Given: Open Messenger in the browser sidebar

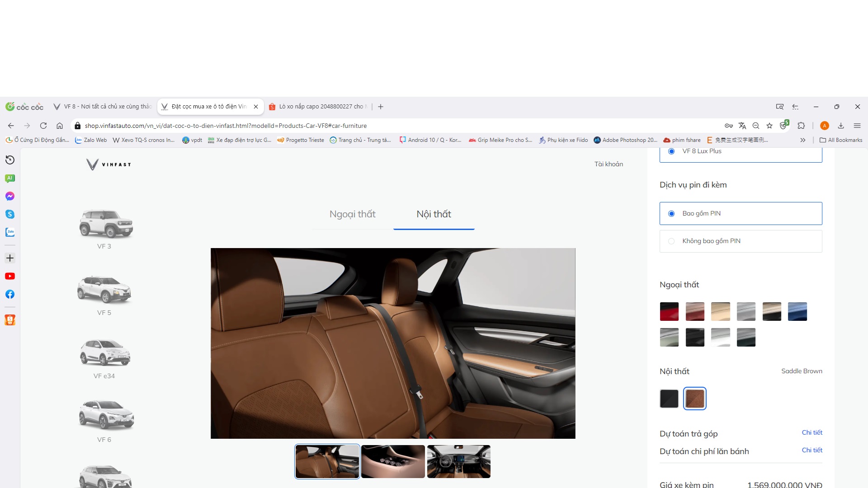Looking at the screenshot, I should (10, 196).
